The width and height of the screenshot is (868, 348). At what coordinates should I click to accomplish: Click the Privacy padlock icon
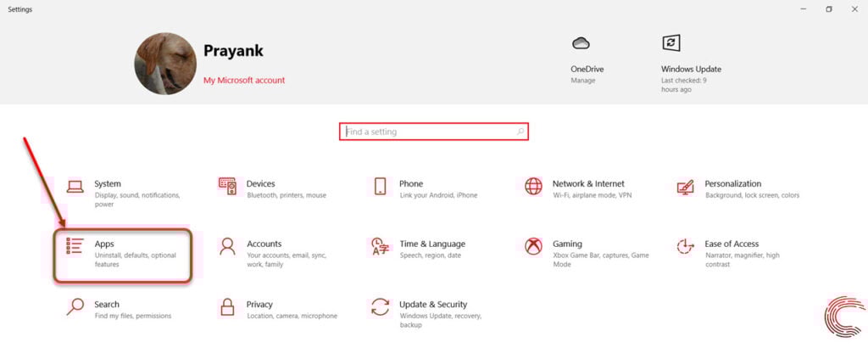pos(227,306)
